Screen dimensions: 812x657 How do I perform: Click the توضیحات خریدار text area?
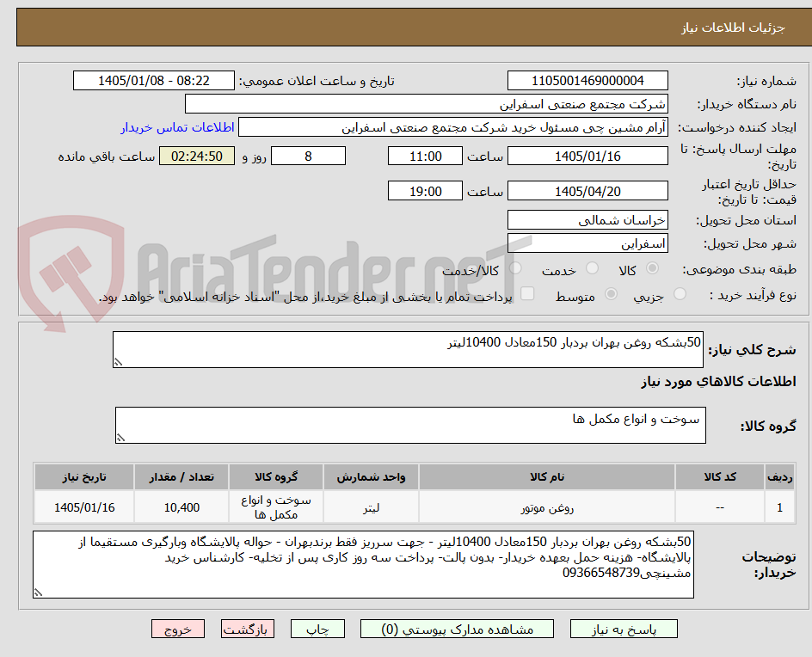(x=363, y=564)
